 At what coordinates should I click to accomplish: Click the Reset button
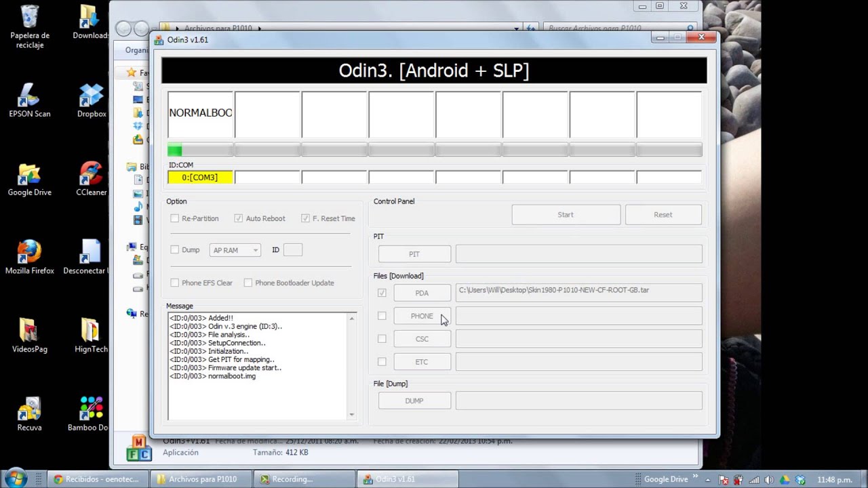pyautogui.click(x=663, y=215)
